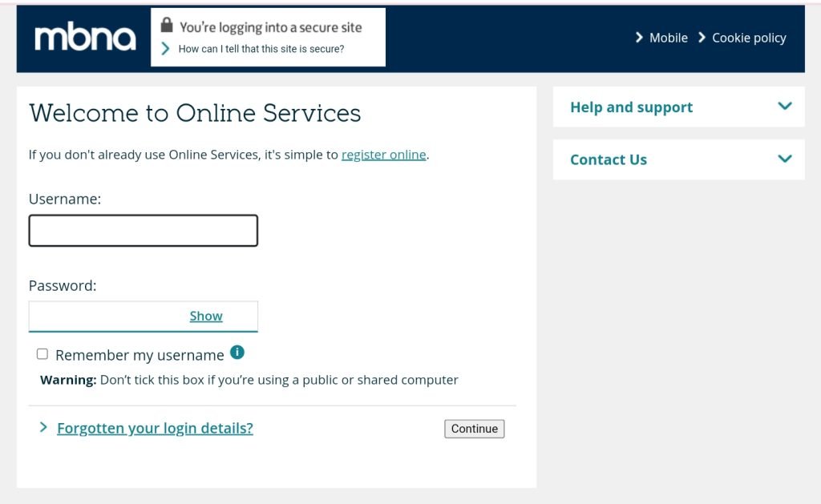Click the 'Remember my username' label text
Viewport: 821px width, 504px height.
coord(140,356)
